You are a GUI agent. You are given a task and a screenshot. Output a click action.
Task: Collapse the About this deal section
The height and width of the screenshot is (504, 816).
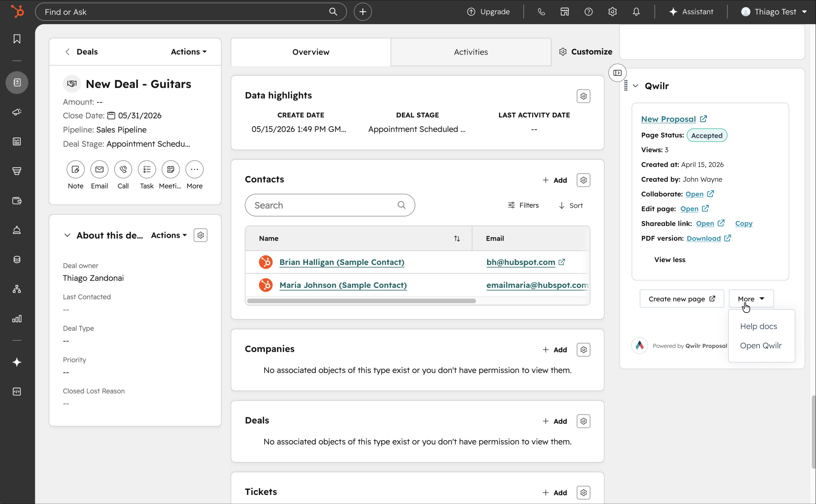[67, 235]
